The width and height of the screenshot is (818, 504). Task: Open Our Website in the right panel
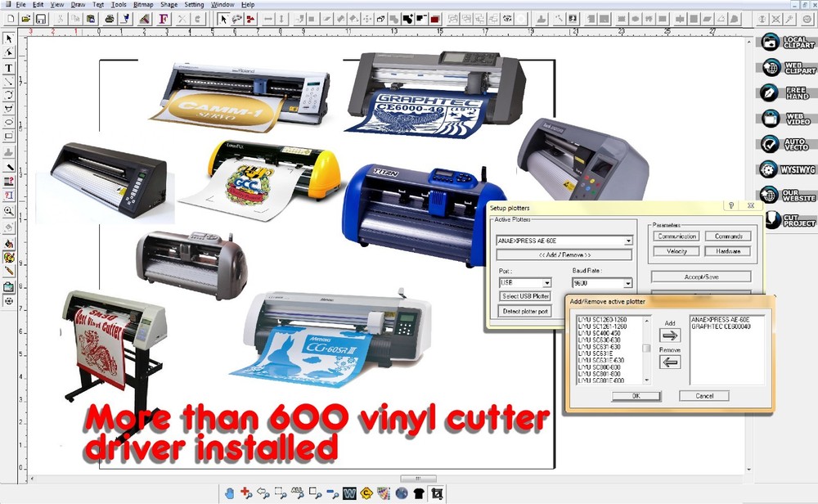tap(788, 195)
